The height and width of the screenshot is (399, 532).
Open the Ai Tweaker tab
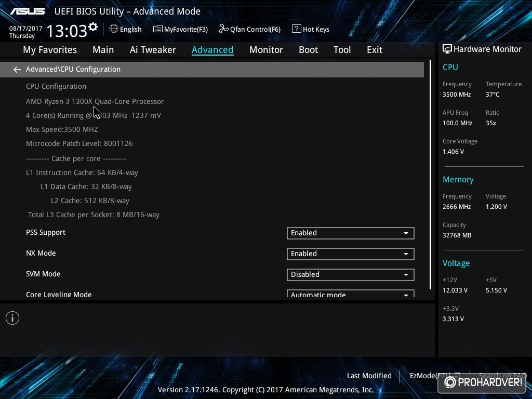pos(153,50)
